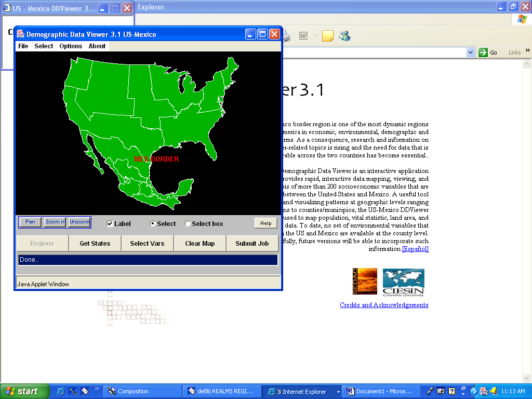The height and width of the screenshot is (399, 532).
Task: Show hidden system tray icons arrow
Action: (x=474, y=392)
